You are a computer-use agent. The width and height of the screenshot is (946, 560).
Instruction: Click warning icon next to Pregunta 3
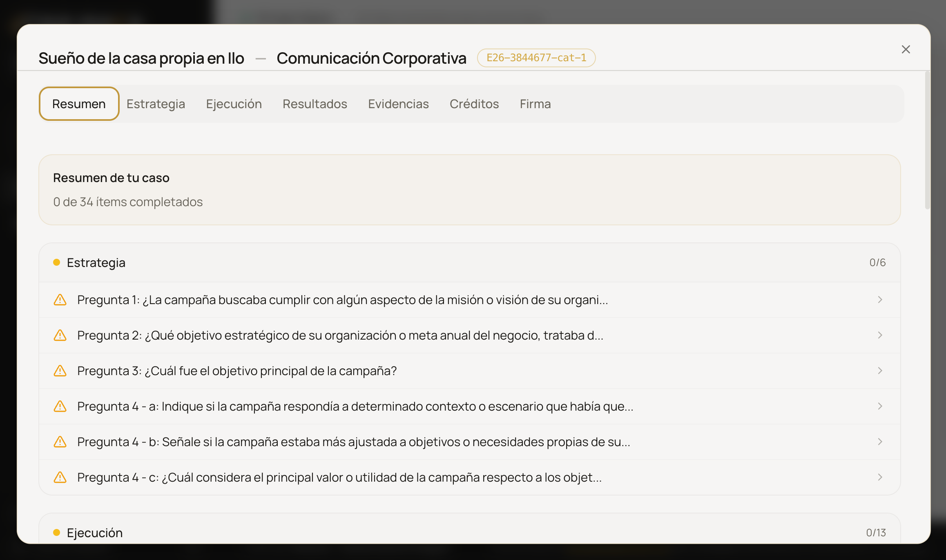pos(60,371)
